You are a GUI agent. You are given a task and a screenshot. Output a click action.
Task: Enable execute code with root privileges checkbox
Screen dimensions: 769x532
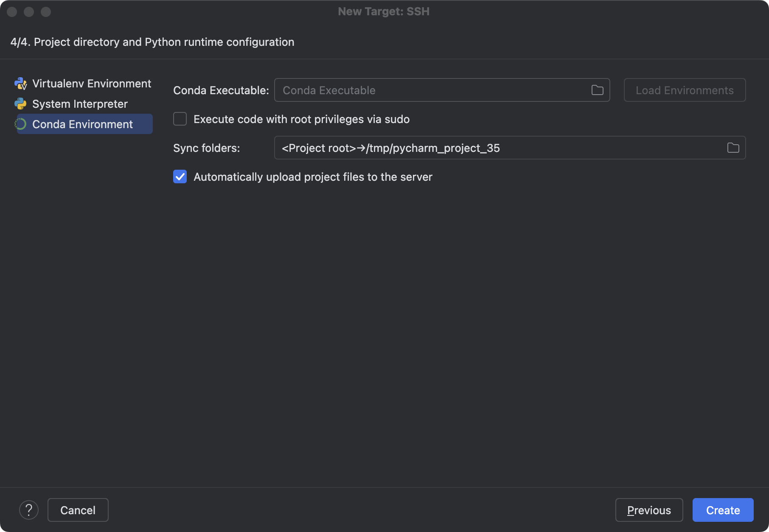[x=180, y=119]
